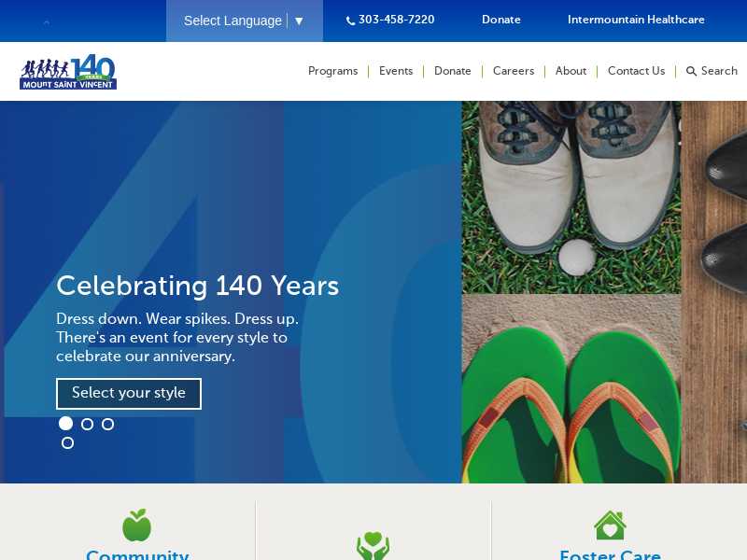Viewport: 747px width, 560px height.
Task: Open the Events menu item
Action: [396, 71]
